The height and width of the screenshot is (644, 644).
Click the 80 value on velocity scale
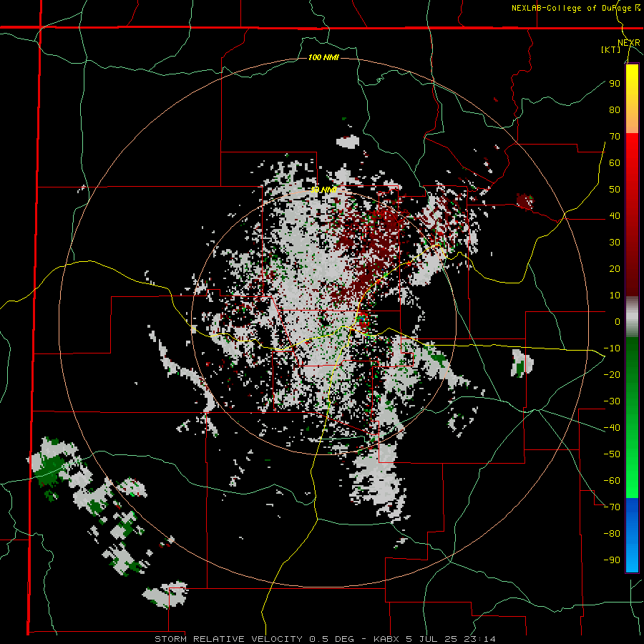point(615,109)
